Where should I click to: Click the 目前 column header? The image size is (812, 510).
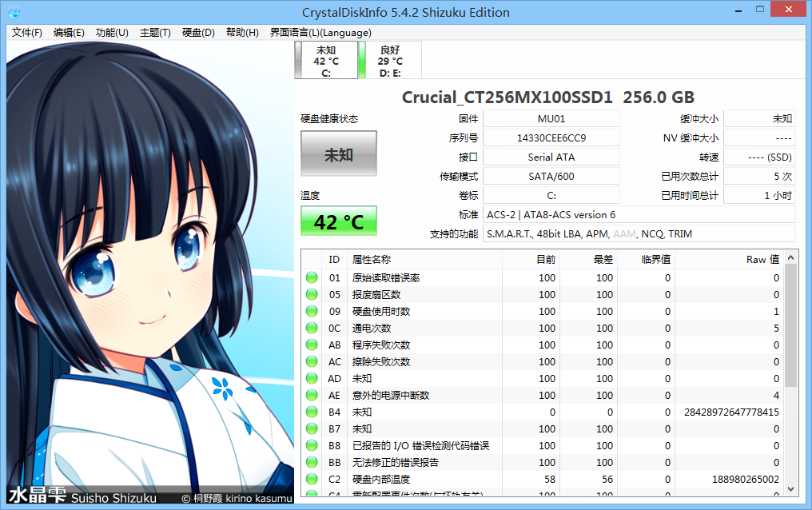pos(531,260)
